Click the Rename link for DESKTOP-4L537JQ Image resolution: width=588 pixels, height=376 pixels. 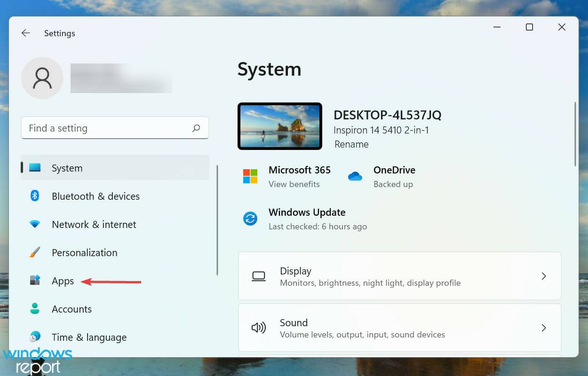click(351, 144)
